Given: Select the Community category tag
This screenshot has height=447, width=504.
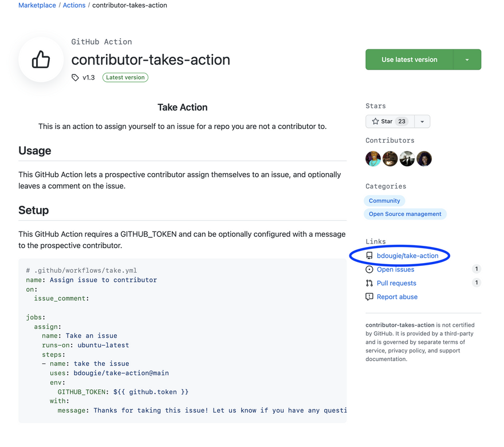Looking at the screenshot, I should (384, 201).
